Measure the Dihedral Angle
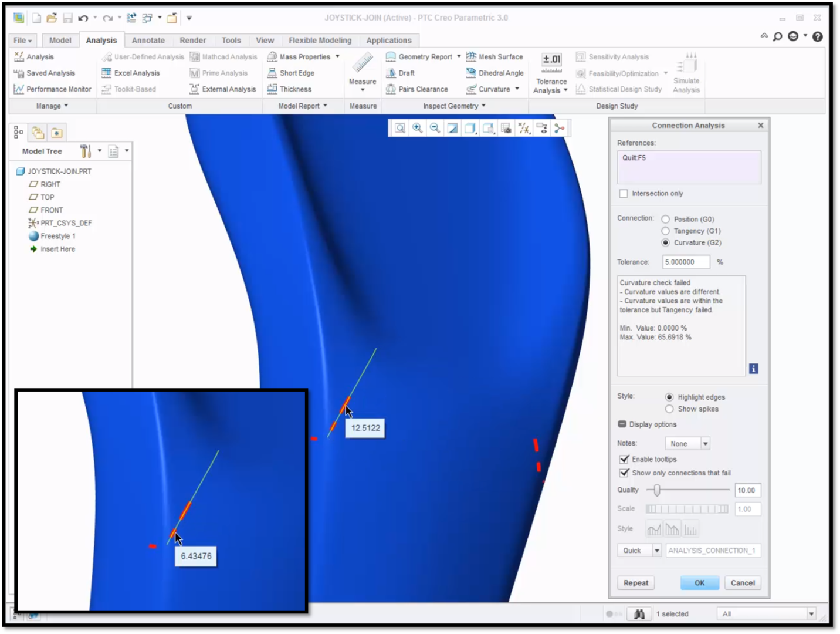 494,73
